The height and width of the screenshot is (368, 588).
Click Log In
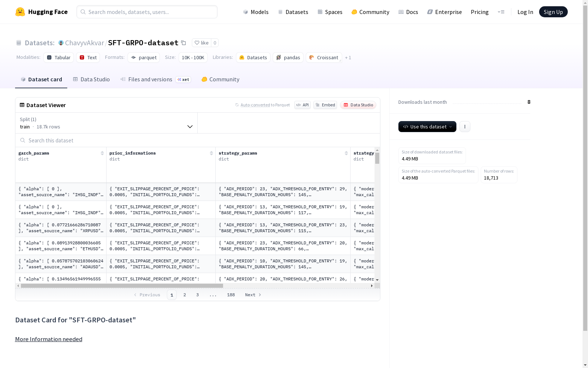pyautogui.click(x=525, y=12)
